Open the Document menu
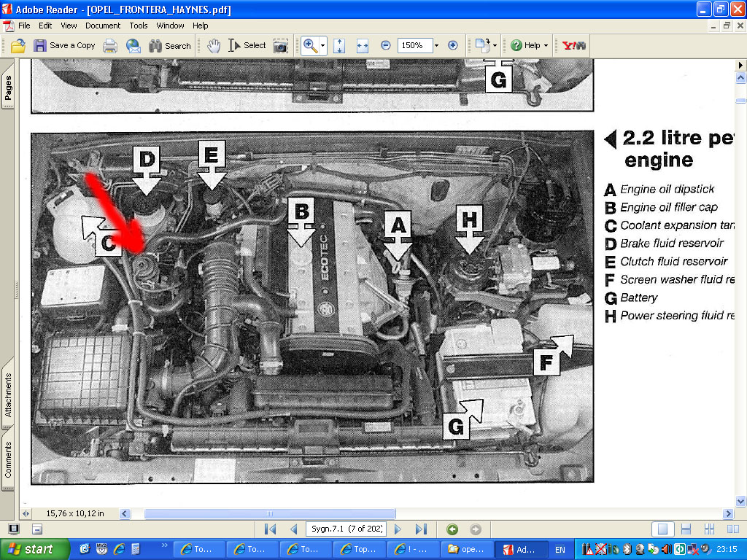Image resolution: width=747 pixels, height=560 pixels. click(103, 26)
